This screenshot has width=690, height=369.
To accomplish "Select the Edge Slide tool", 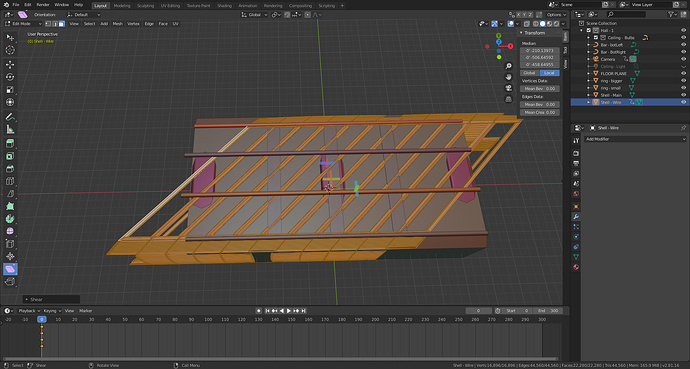I will 10,244.
